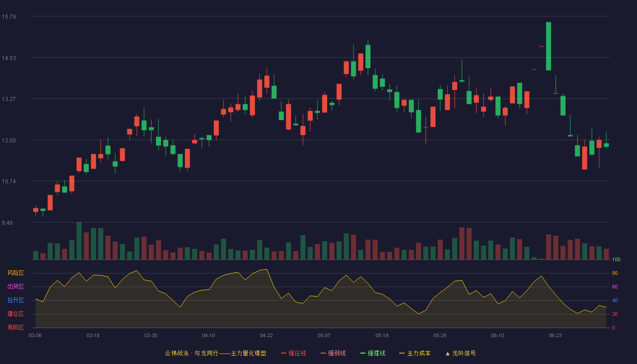
Task: Click the 13.27 price axis label
Action: pos(9,99)
